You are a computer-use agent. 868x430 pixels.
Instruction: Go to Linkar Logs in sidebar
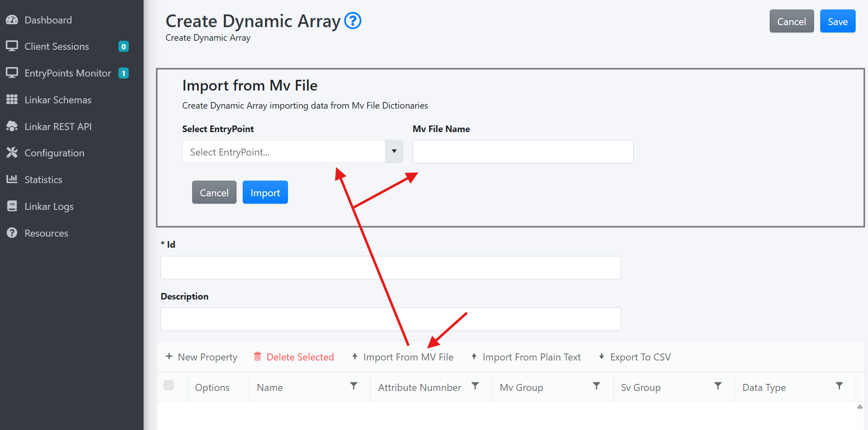click(x=49, y=206)
